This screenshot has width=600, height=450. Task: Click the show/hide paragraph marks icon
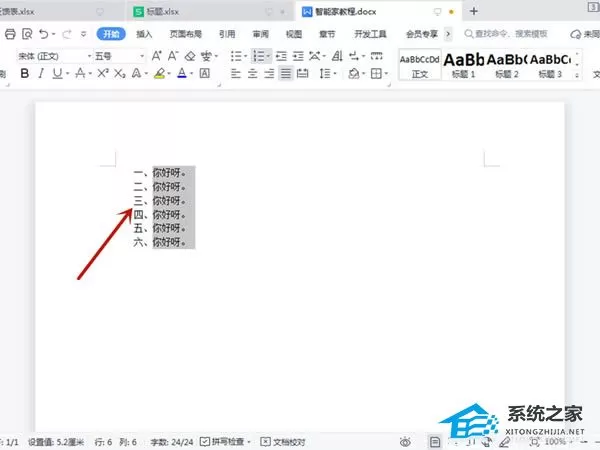[x=354, y=56]
